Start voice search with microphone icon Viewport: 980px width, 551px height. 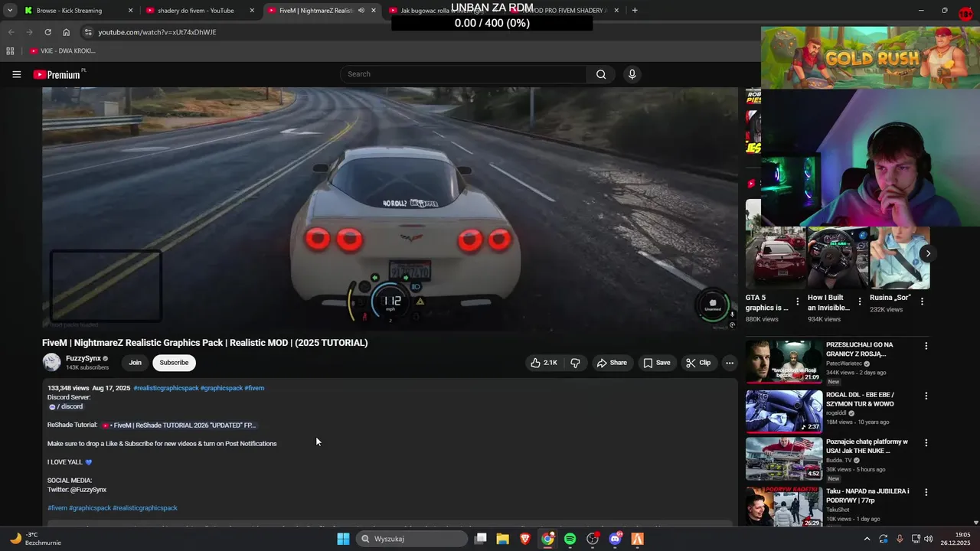pos(632,74)
